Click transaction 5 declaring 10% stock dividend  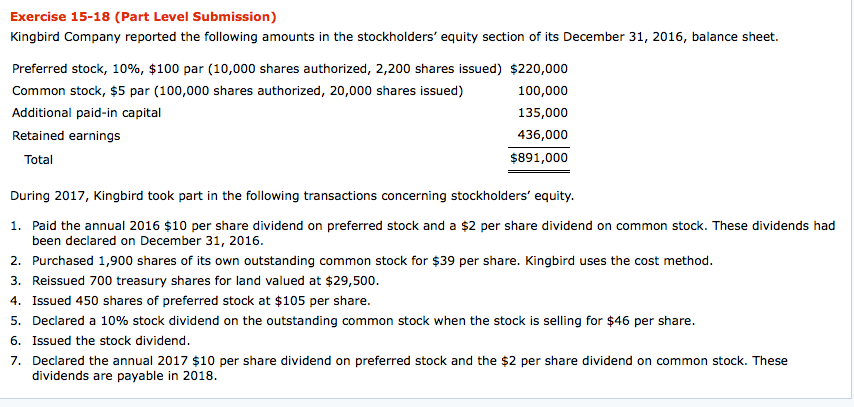tap(363, 321)
